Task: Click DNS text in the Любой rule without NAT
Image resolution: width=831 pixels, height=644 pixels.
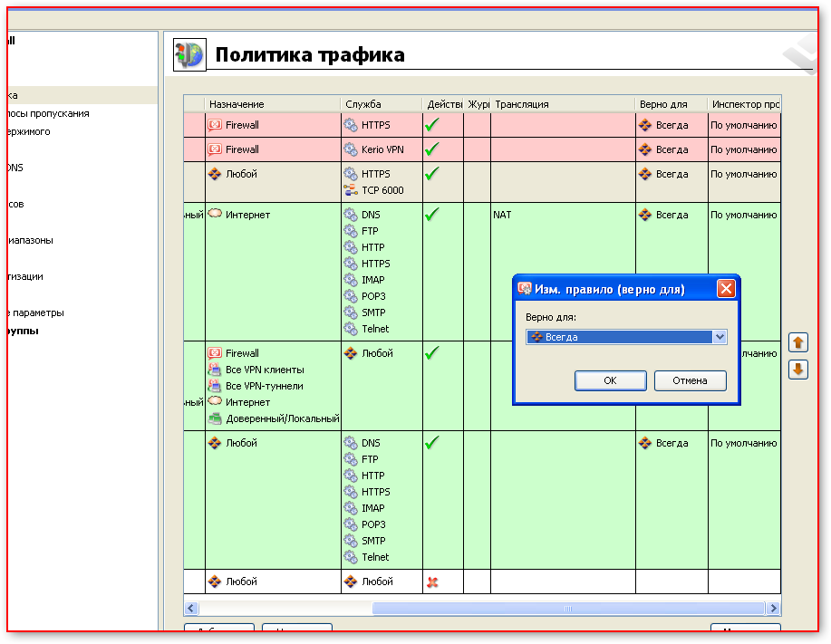Action: point(371,443)
